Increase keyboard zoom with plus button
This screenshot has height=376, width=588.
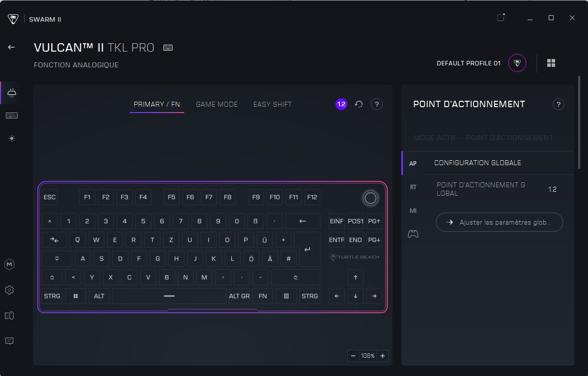point(383,356)
